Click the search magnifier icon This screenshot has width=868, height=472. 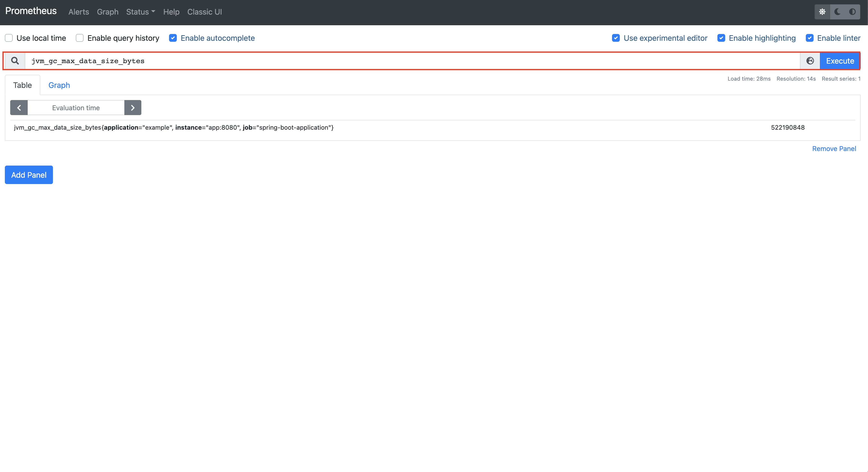(15, 61)
